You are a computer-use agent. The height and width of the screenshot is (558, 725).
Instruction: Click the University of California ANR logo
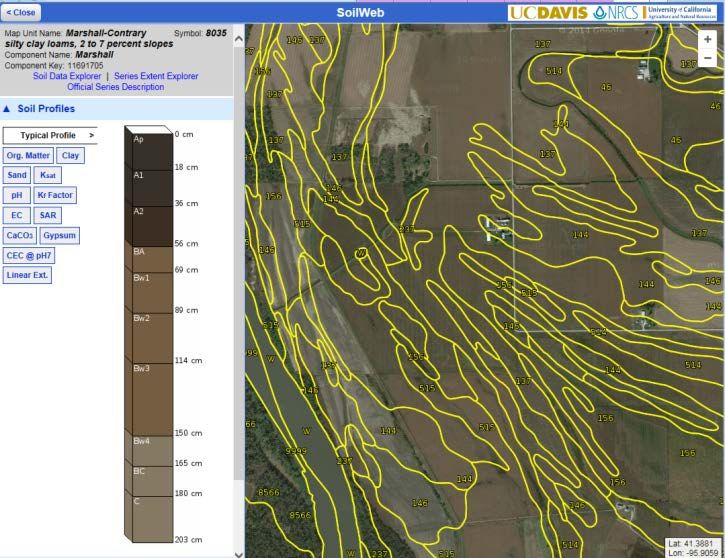point(681,12)
